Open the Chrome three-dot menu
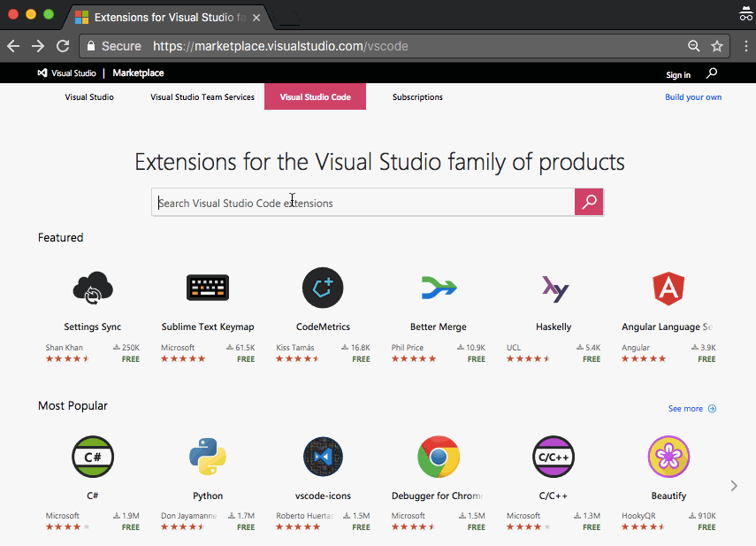The height and width of the screenshot is (546, 756). [746, 46]
